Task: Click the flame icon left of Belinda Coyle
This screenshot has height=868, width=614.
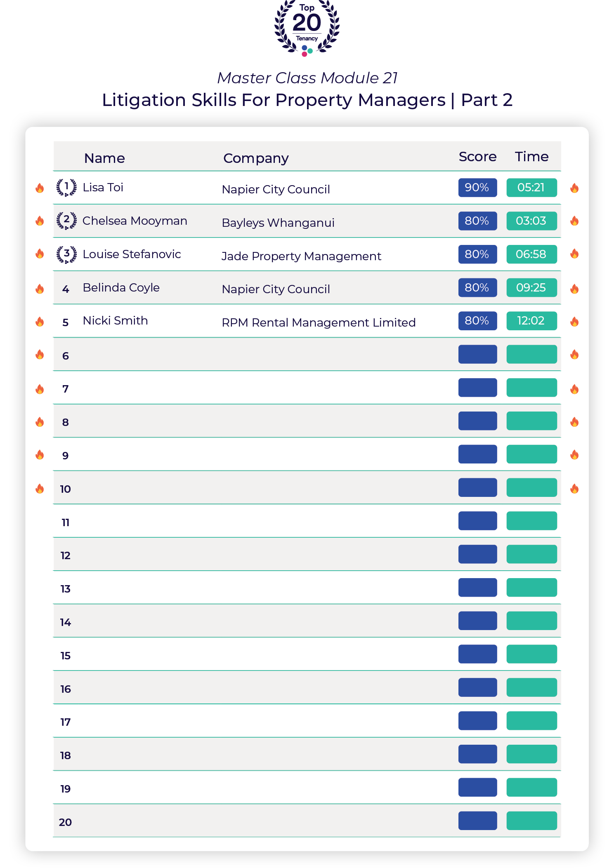Action: coord(40,289)
